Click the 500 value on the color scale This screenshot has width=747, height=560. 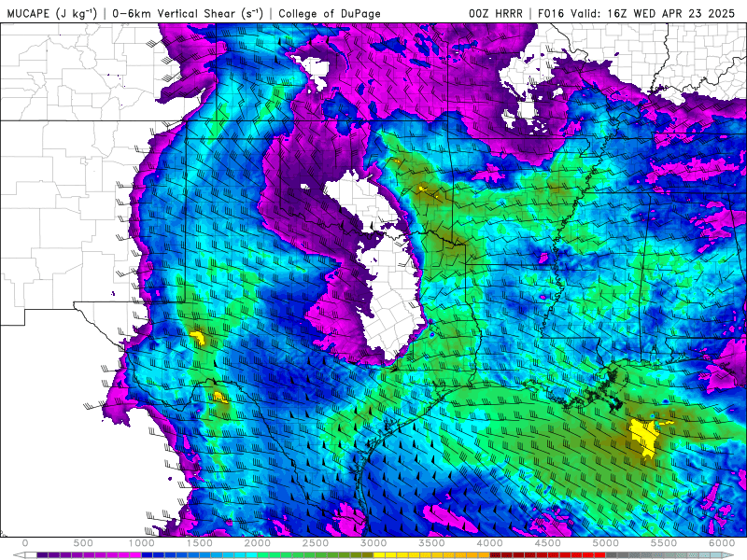[83, 543]
